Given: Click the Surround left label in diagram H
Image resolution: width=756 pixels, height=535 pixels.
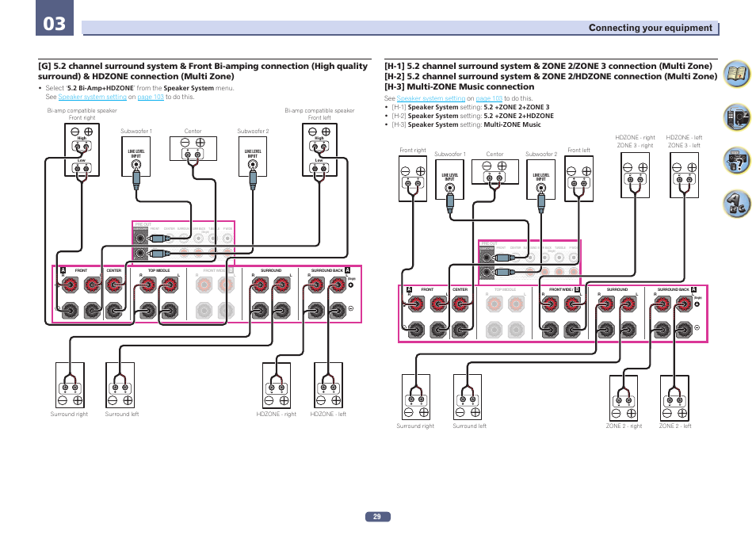Looking at the screenshot, I should click(x=470, y=426).
